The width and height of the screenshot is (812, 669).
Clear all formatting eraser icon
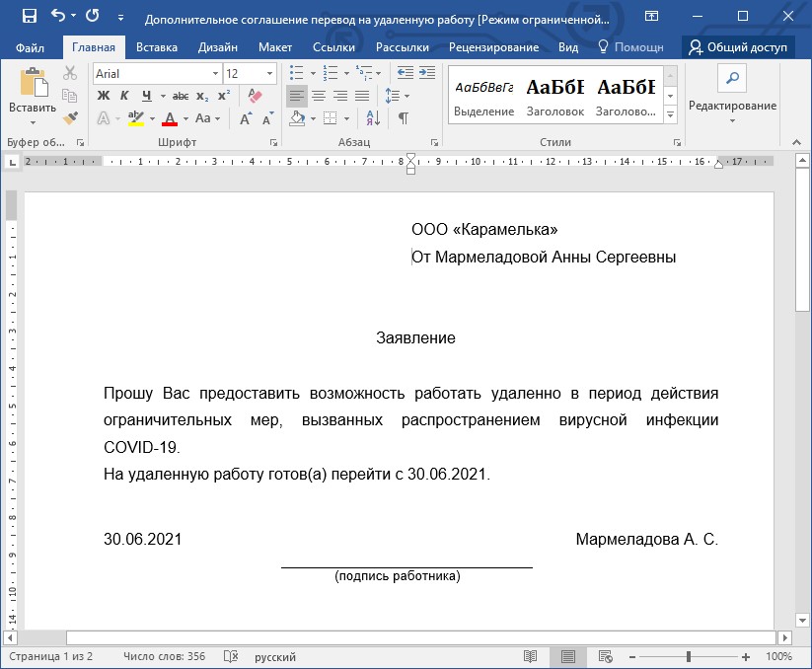[x=255, y=96]
